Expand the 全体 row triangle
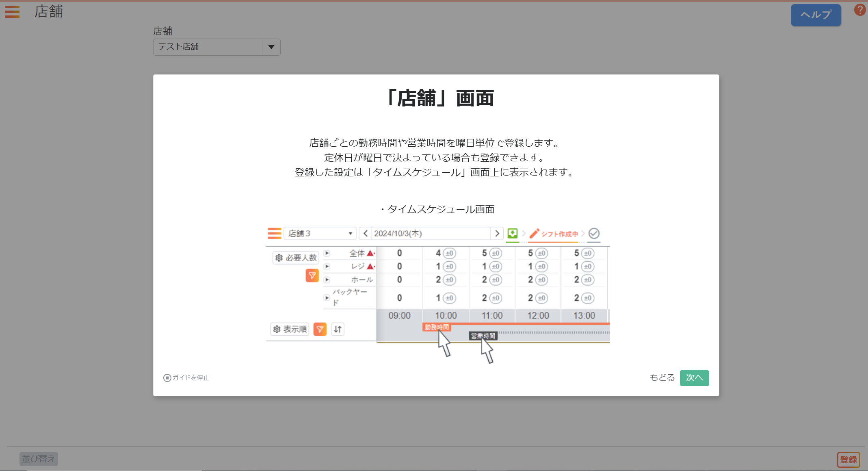The width and height of the screenshot is (868, 471). (327, 253)
